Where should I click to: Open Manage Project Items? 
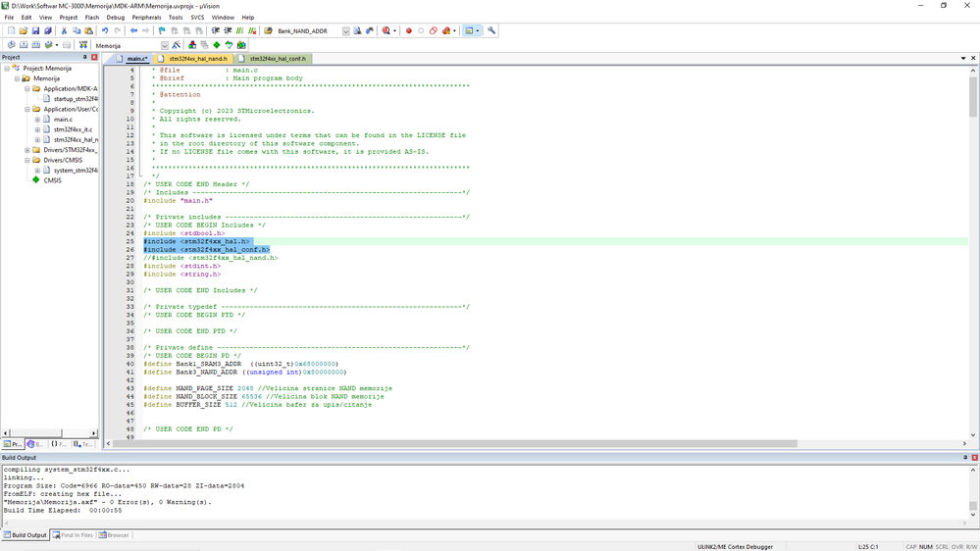point(192,45)
